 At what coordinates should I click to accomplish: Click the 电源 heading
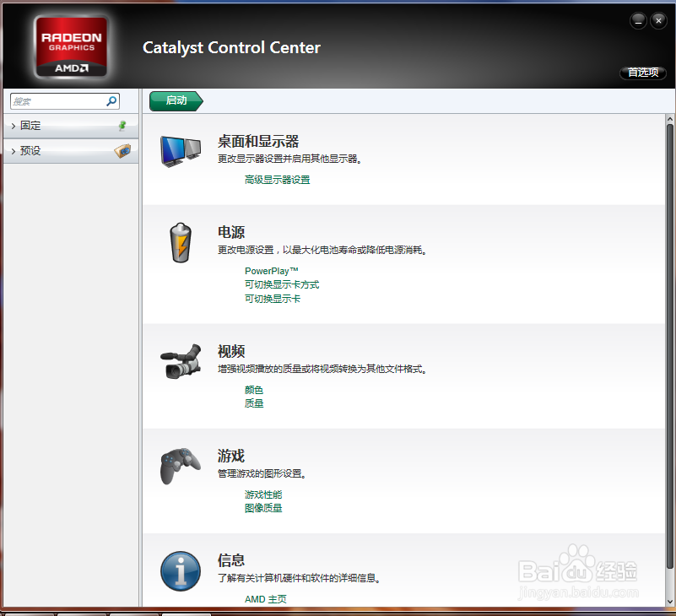231,232
